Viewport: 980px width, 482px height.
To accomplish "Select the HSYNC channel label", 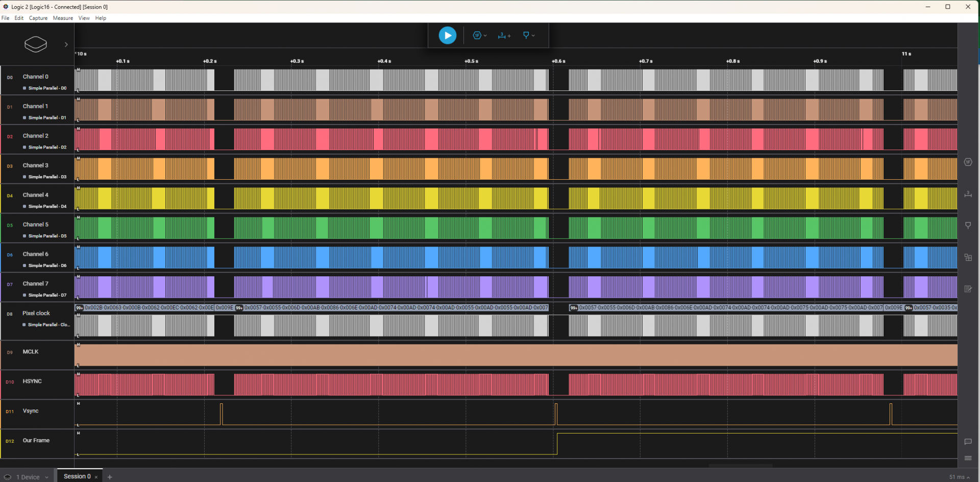I will click(x=32, y=381).
